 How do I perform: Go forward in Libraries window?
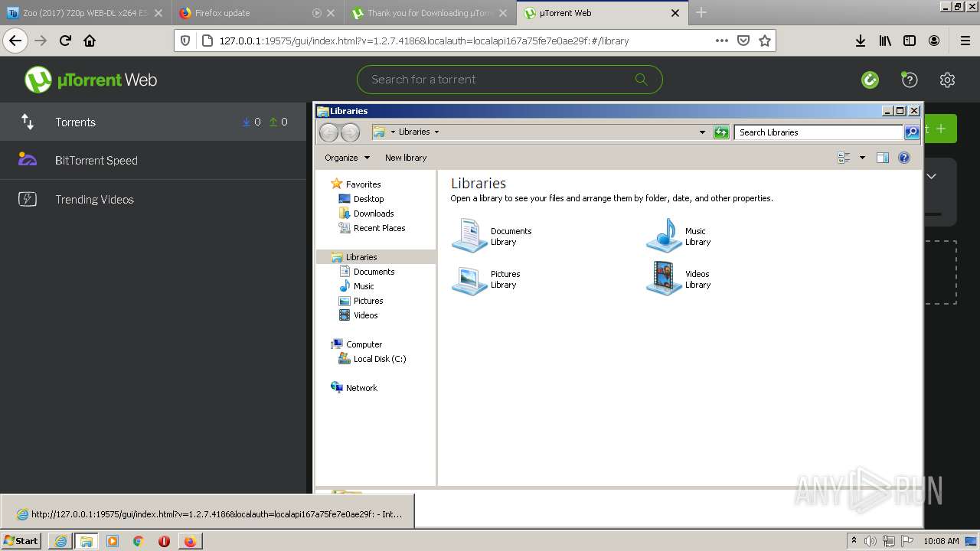[x=350, y=132]
